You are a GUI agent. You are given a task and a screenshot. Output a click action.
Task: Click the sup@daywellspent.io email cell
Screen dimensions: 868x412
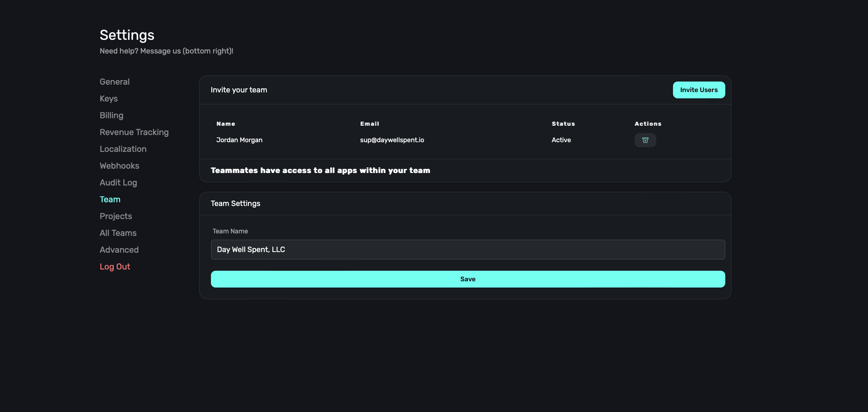[x=392, y=140]
